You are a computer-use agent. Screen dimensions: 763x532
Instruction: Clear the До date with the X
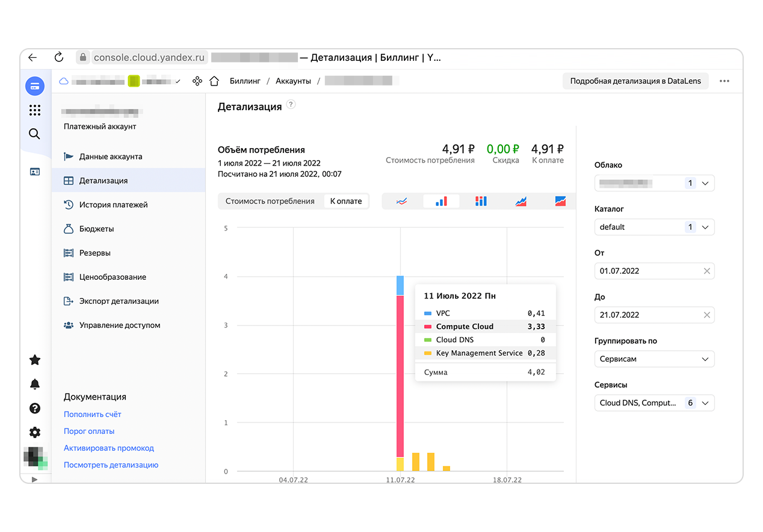tap(707, 315)
